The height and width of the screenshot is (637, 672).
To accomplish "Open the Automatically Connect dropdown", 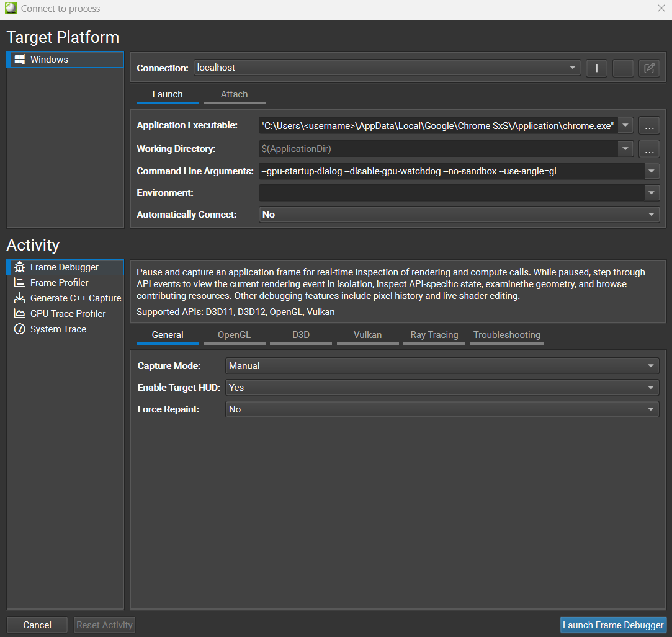I will coord(459,214).
